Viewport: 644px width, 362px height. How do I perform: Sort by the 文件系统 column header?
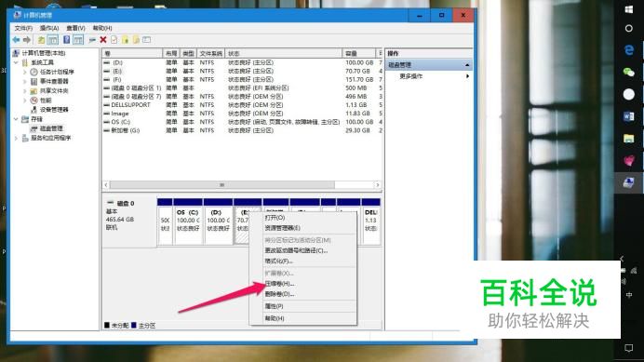[x=211, y=53]
